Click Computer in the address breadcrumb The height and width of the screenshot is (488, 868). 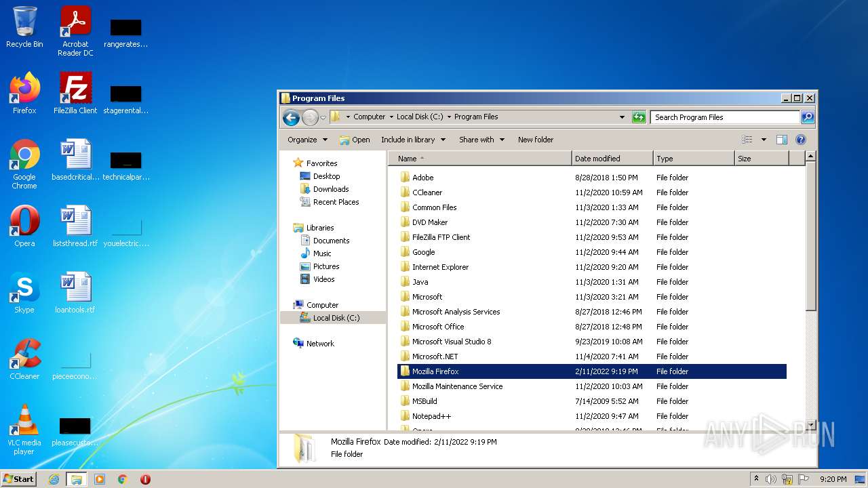click(x=369, y=117)
